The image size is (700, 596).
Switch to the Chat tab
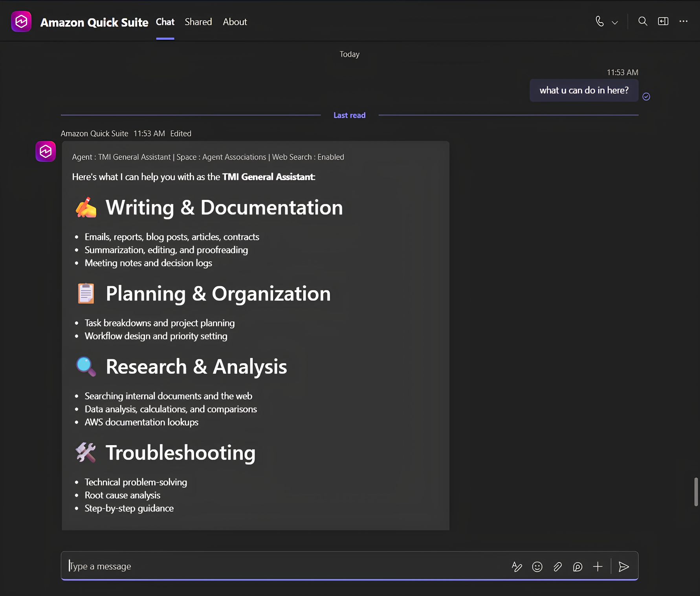(165, 22)
